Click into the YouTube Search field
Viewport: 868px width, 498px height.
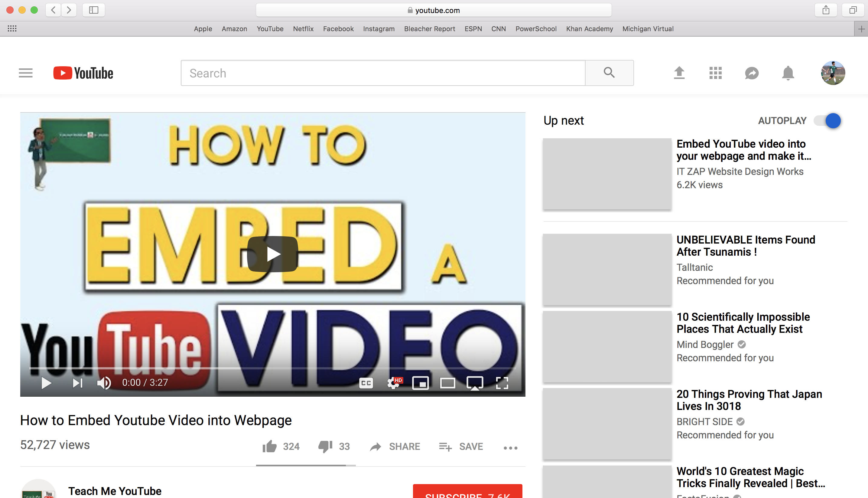[383, 73]
